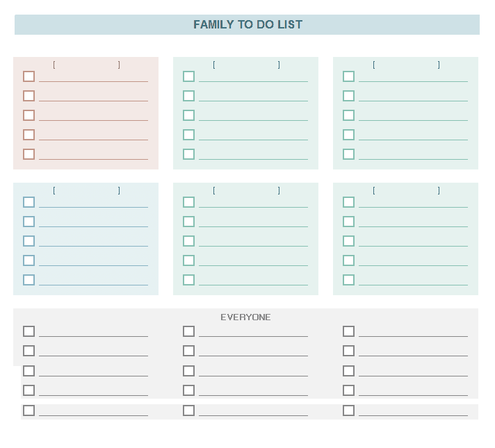Tick the last checkbox in the pink panel
Image resolution: width=495 pixels, height=448 pixels.
(x=29, y=154)
